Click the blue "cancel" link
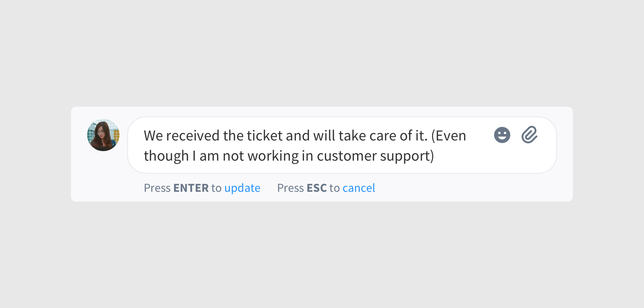 359,188
